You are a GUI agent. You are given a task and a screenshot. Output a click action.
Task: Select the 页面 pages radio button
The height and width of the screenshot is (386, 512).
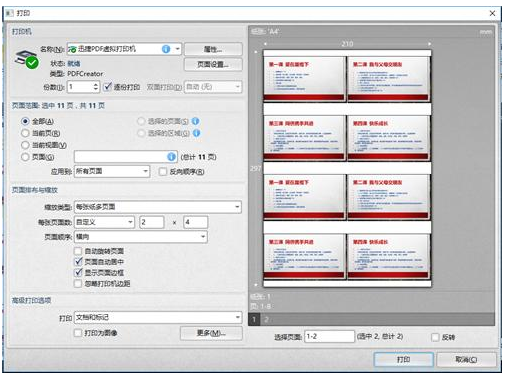[25, 157]
